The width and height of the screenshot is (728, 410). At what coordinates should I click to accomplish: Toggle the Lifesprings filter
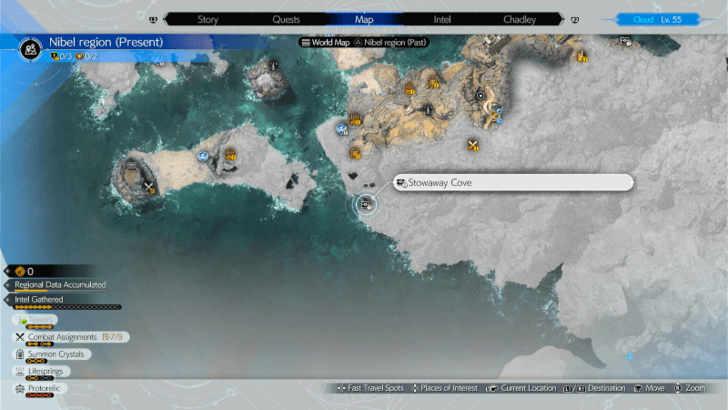tap(44, 371)
